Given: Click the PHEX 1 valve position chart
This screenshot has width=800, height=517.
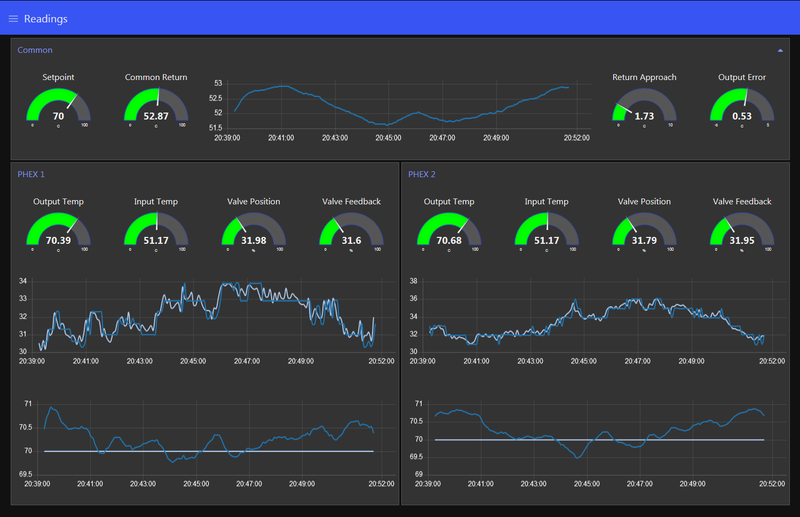Looking at the screenshot, I should pyautogui.click(x=205, y=321).
